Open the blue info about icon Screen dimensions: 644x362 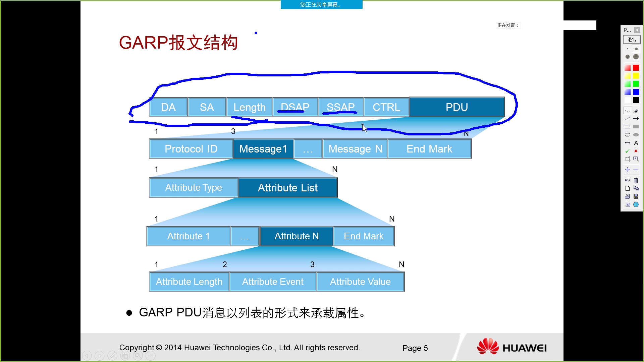(636, 204)
